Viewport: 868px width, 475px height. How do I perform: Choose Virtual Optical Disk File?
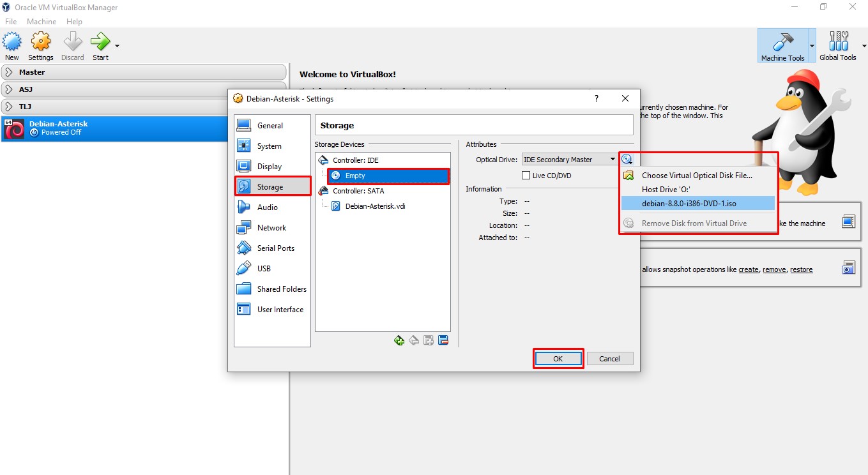click(x=696, y=175)
